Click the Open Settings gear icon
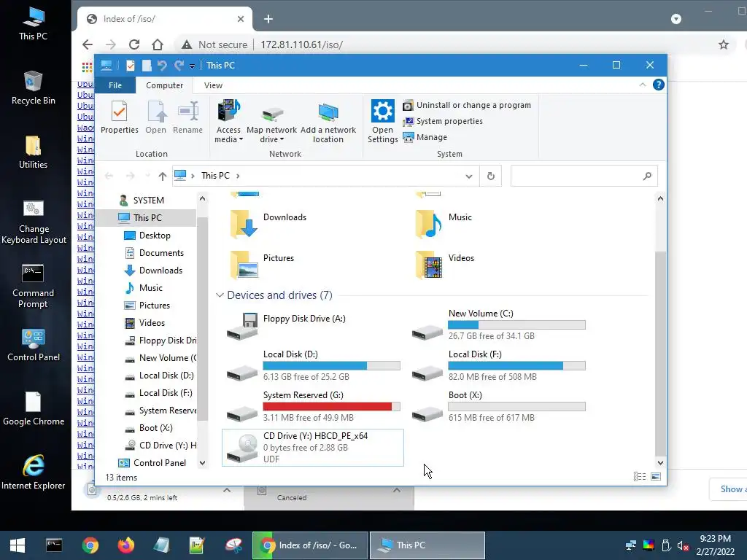This screenshot has width=747, height=560. [382, 112]
